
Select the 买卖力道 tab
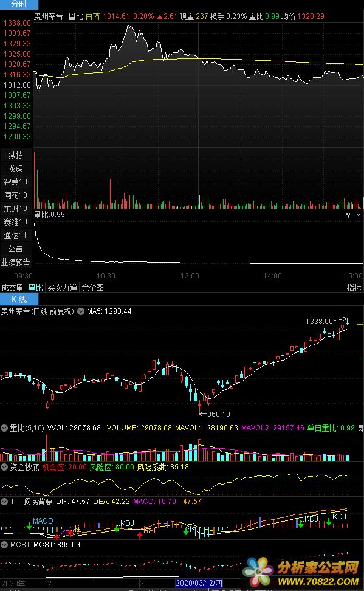tap(62, 288)
